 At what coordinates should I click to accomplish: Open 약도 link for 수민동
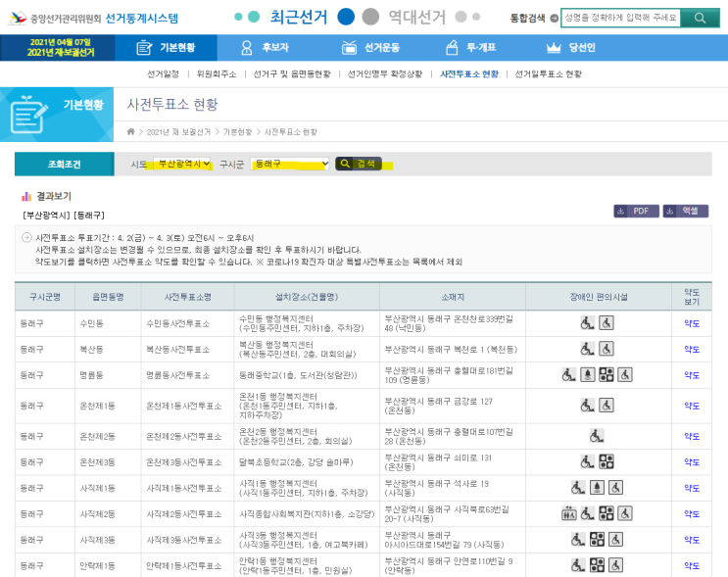[692, 323]
